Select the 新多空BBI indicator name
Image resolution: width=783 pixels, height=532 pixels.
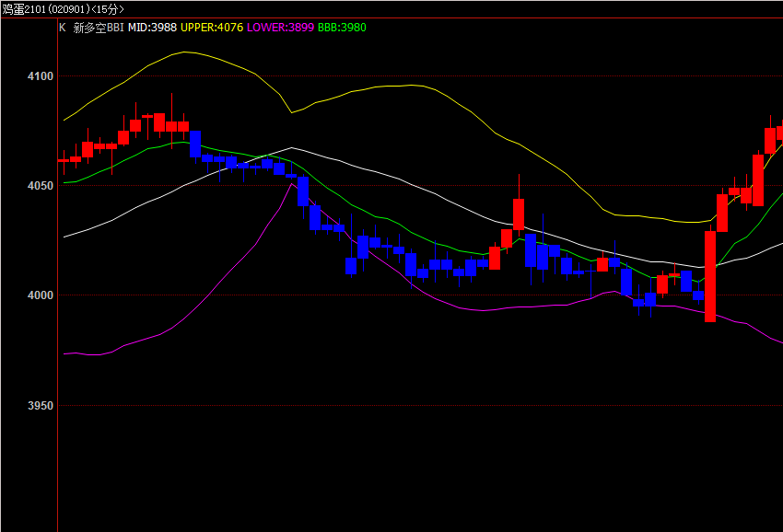tap(99, 28)
